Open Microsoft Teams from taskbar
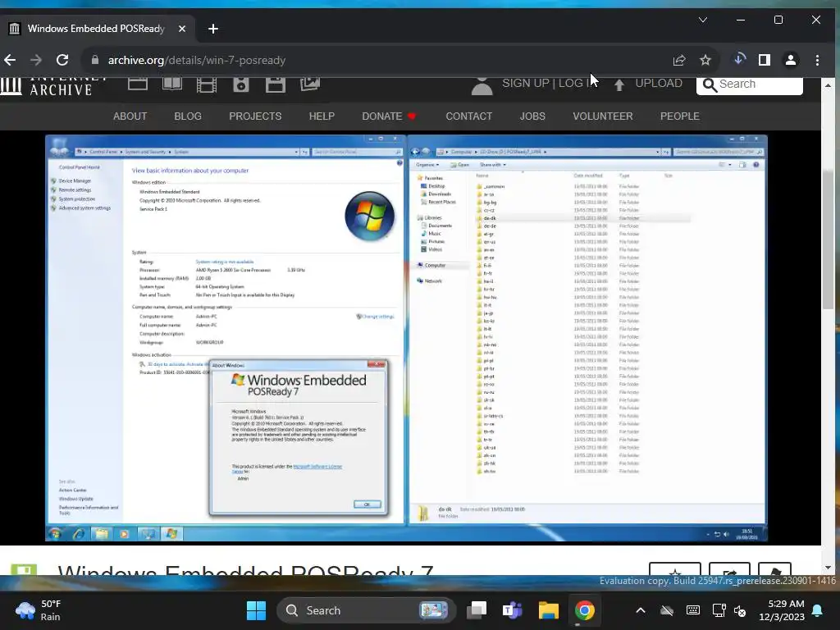Viewport: 840px width, 630px height. tap(512, 610)
